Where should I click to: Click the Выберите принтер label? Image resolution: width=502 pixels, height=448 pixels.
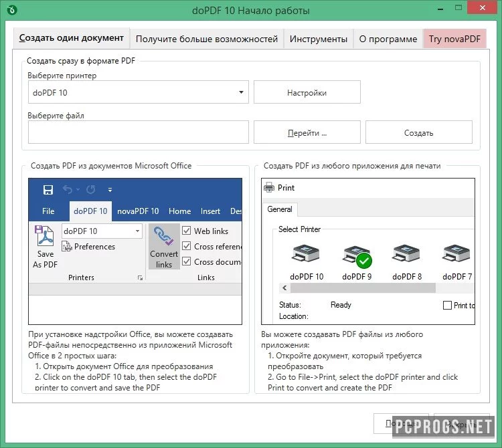tap(62, 76)
